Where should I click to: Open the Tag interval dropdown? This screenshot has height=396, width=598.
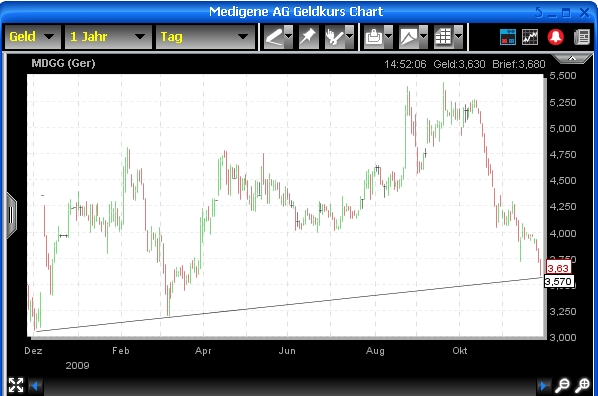pos(205,37)
